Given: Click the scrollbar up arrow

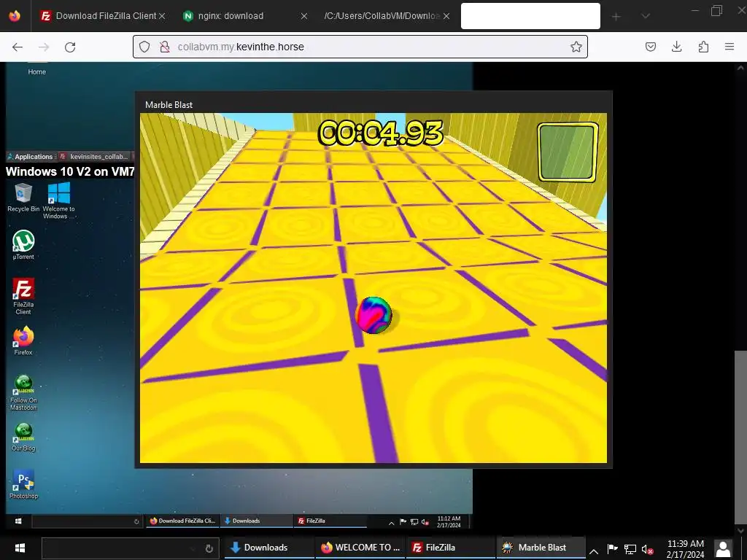Looking at the screenshot, I should click(740, 68).
